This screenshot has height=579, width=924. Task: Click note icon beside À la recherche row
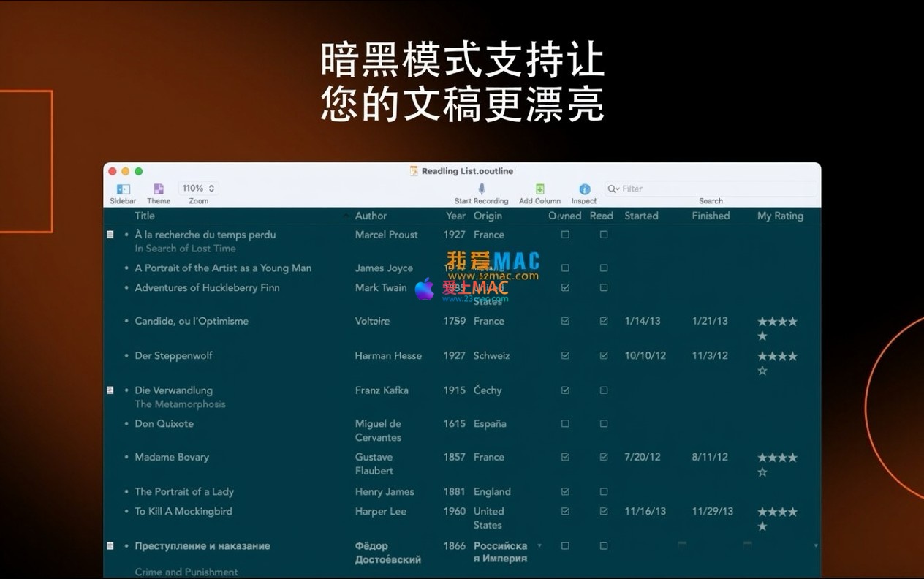(110, 235)
